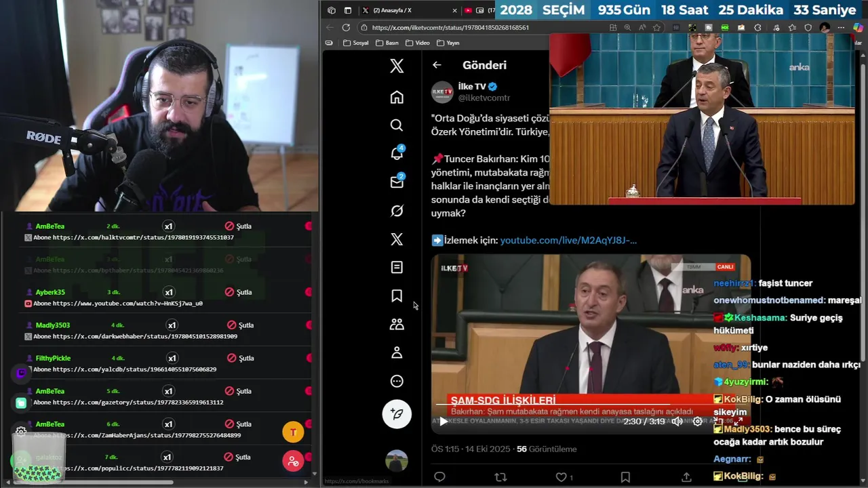
Task: Repost using the retweet icon
Action: (x=500, y=477)
